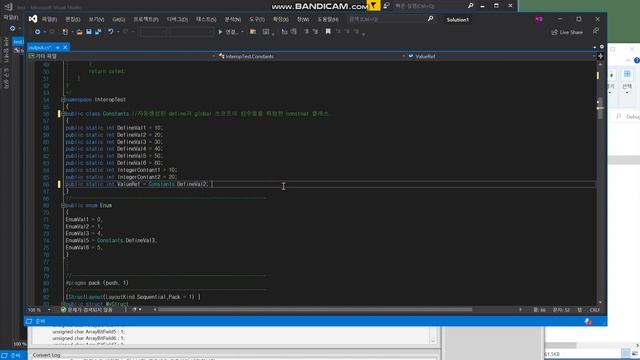Click the open file folder icon
The height and width of the screenshot is (360, 640).
tap(79, 32)
